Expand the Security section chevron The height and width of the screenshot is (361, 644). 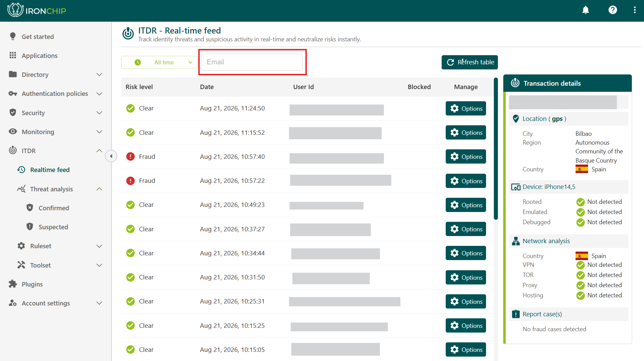[99, 113]
